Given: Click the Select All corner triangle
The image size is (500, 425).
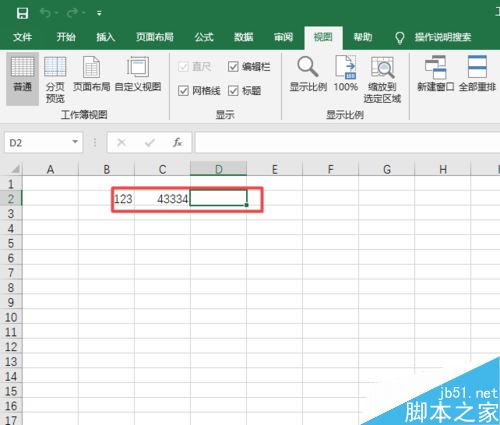Looking at the screenshot, I should pyautogui.click(x=15, y=169).
